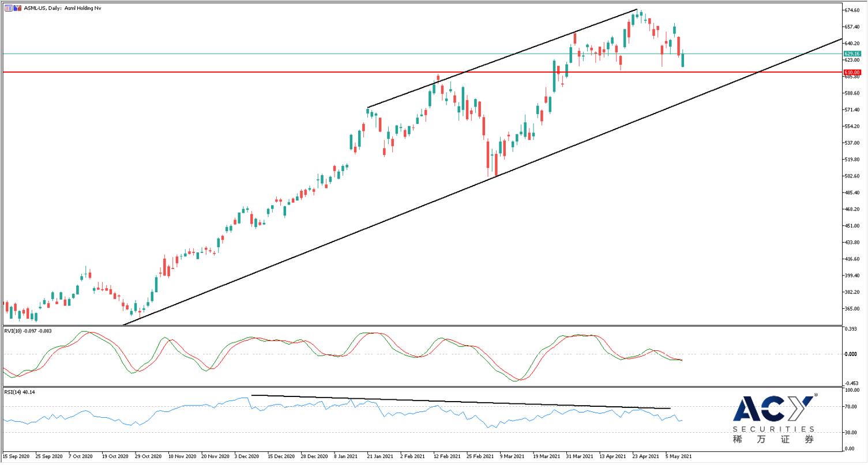Click the '13 Apr 2021' date label
The image size is (868, 465).
(613, 456)
